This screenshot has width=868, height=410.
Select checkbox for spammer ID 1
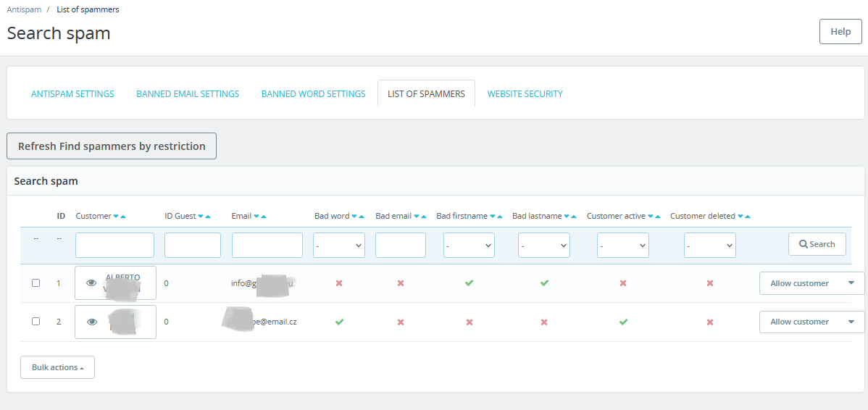tap(36, 283)
